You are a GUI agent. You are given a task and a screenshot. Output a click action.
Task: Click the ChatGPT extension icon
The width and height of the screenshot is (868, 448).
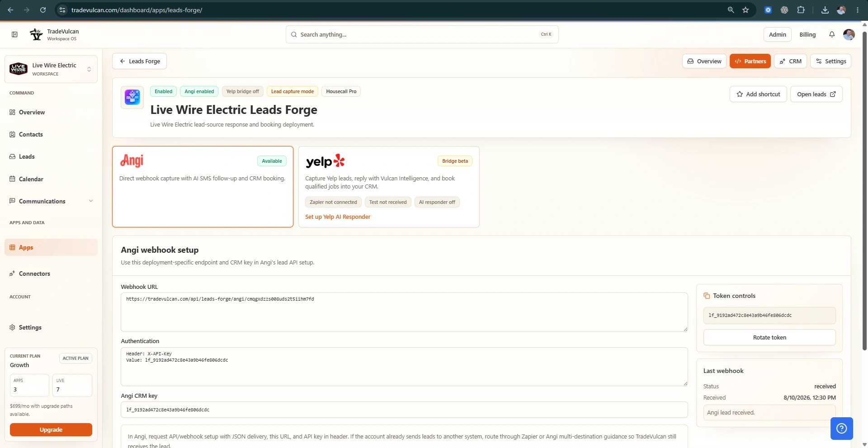[x=784, y=10]
